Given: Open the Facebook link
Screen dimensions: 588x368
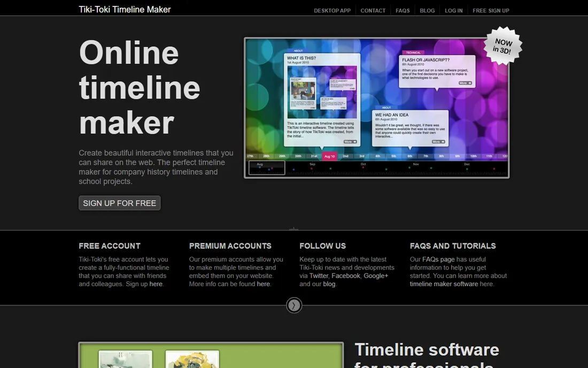Looking at the screenshot, I should [346, 275].
